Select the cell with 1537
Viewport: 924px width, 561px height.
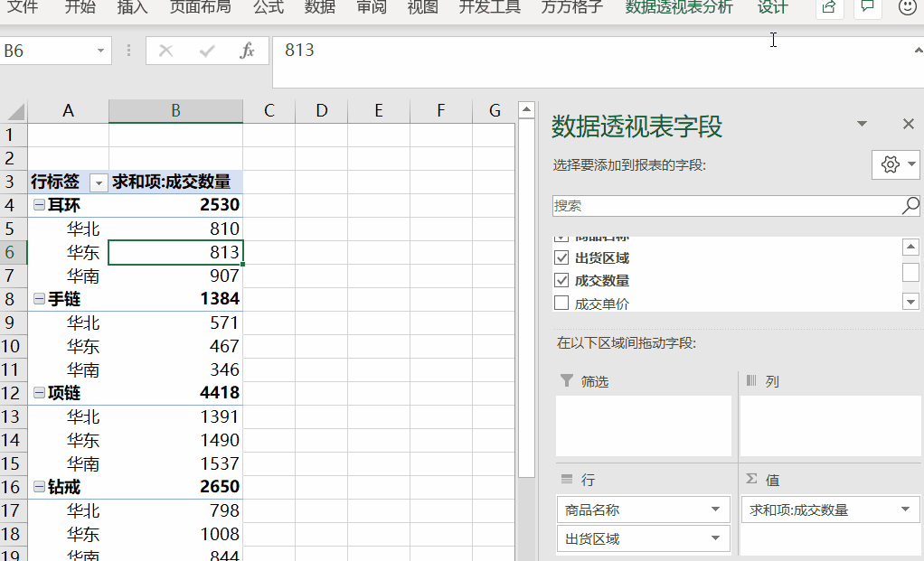pyautogui.click(x=175, y=463)
